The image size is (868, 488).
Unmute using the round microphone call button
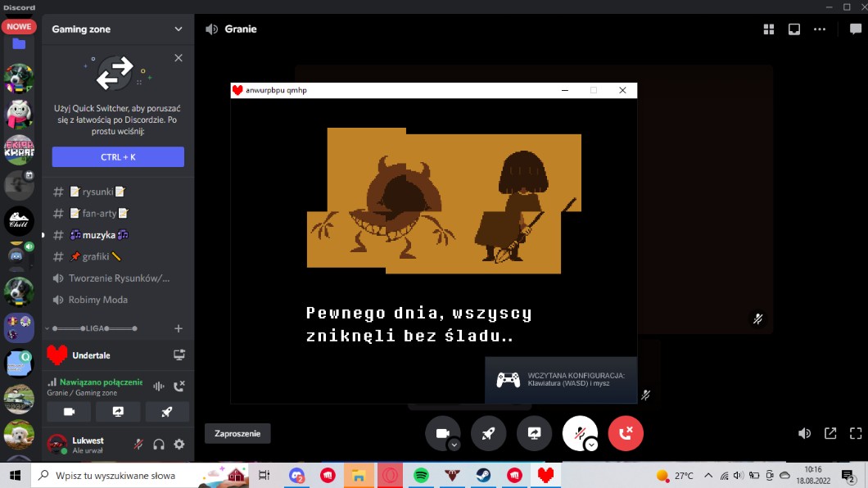tap(577, 433)
